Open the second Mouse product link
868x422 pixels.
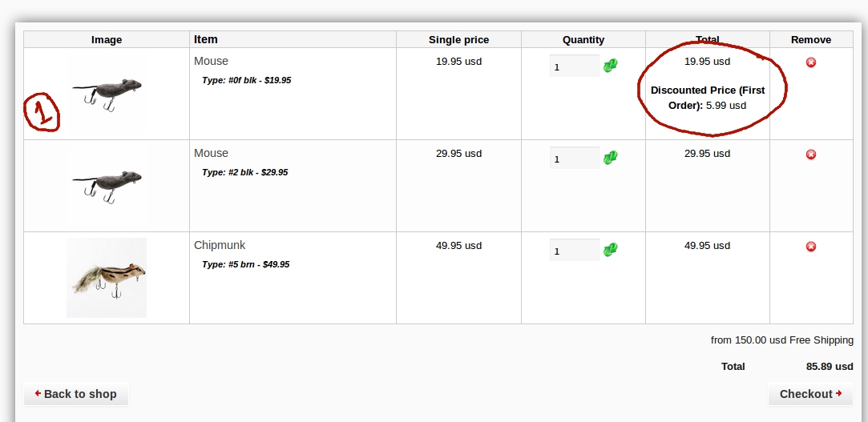click(211, 153)
